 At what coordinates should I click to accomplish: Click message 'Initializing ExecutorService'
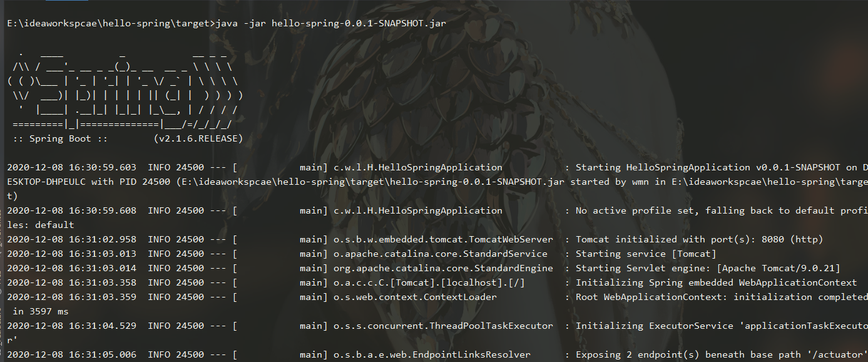pyautogui.click(x=651, y=326)
